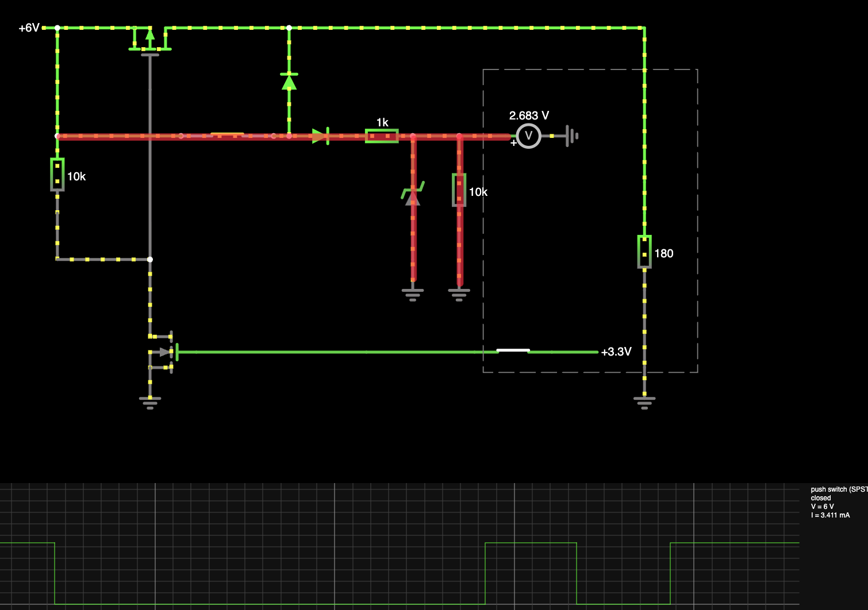This screenshot has width=868, height=610.
Task: Click the 180 ohm resistor
Action: click(644, 252)
